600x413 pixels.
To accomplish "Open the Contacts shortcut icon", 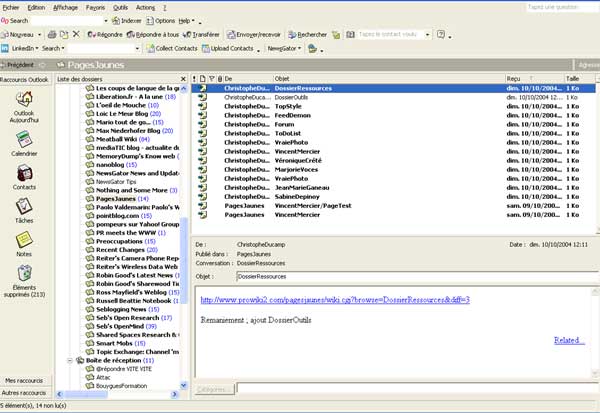I will (x=24, y=173).
